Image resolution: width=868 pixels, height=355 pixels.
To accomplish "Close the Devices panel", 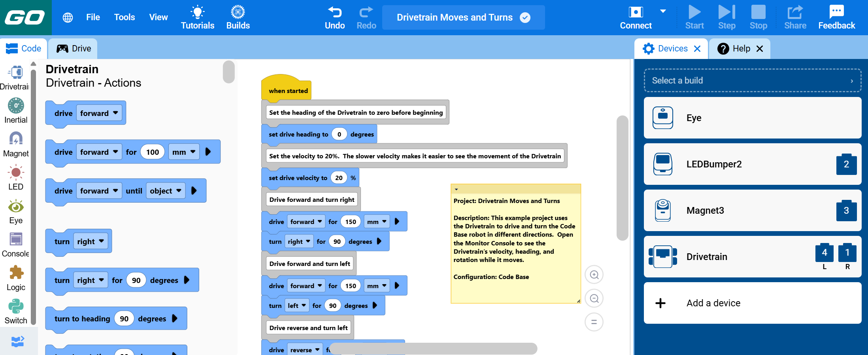I will click(x=697, y=49).
